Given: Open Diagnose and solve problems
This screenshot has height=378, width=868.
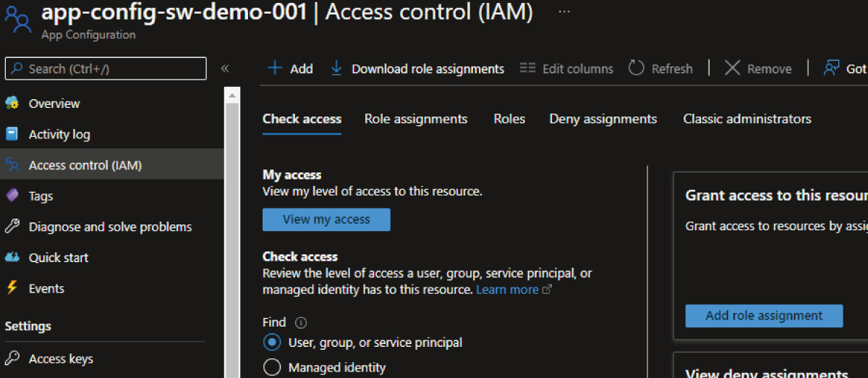Looking at the screenshot, I should coord(110,227).
